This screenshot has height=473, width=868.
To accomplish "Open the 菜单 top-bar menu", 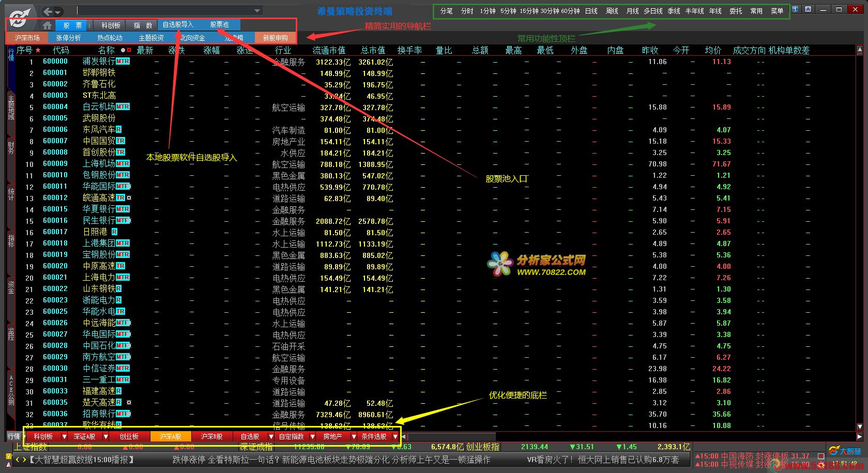I will 777,11.
